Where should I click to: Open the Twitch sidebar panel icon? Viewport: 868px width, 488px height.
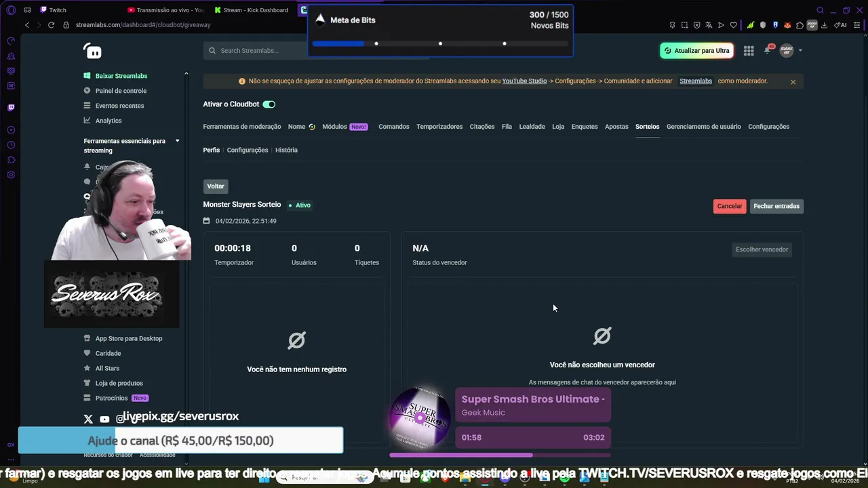point(11,107)
